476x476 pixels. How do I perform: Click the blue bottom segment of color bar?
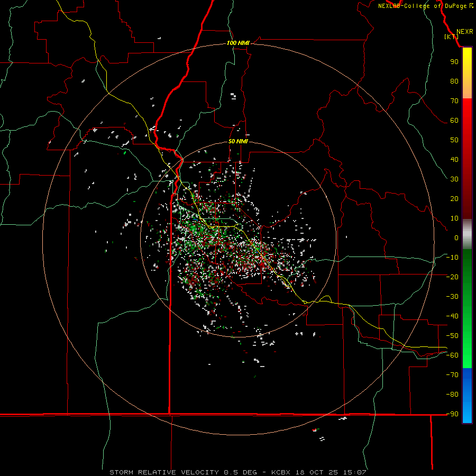467,396
